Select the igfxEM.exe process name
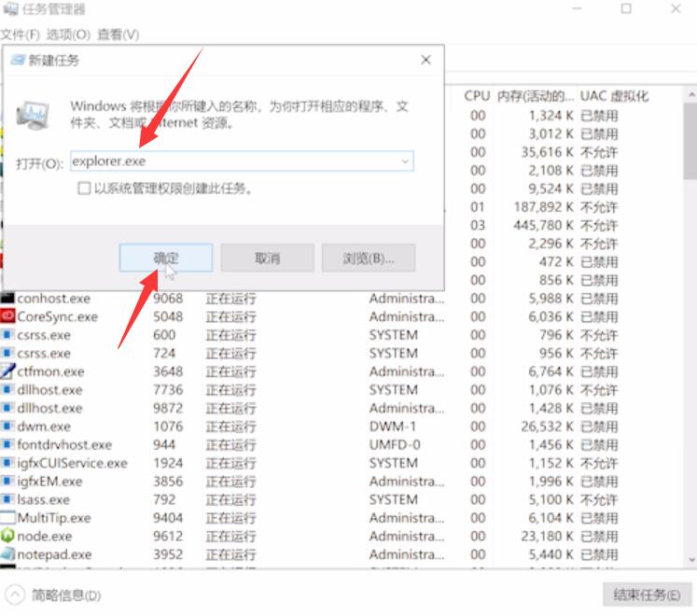The width and height of the screenshot is (697, 616). pyautogui.click(x=49, y=481)
